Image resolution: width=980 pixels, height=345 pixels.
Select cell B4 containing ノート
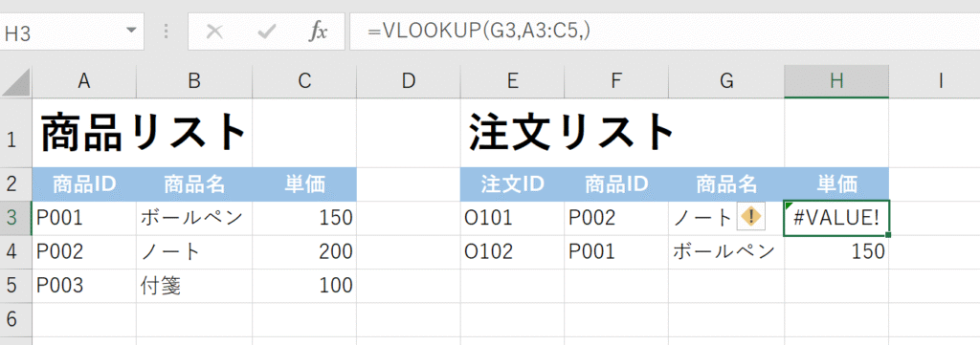tap(194, 251)
